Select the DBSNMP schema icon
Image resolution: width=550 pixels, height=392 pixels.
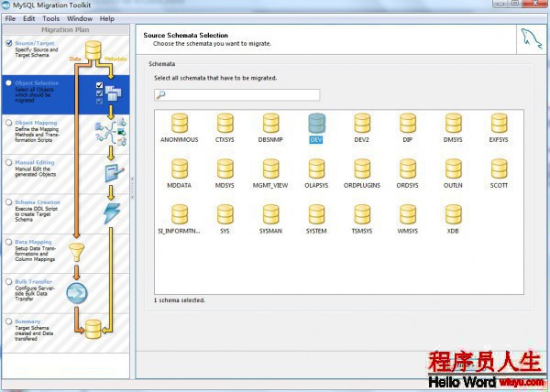pos(270,124)
